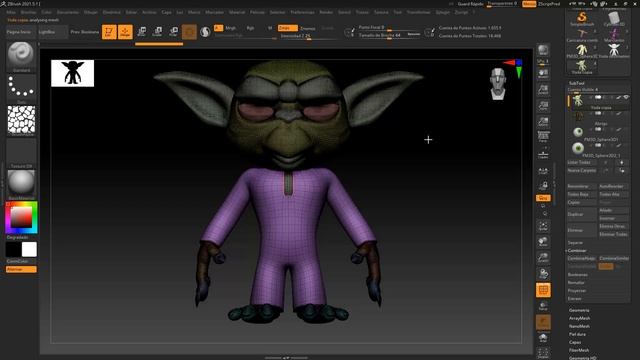The width and height of the screenshot is (640, 360).
Task: Collapse the Combinar section
Action: pyautogui.click(x=577, y=251)
